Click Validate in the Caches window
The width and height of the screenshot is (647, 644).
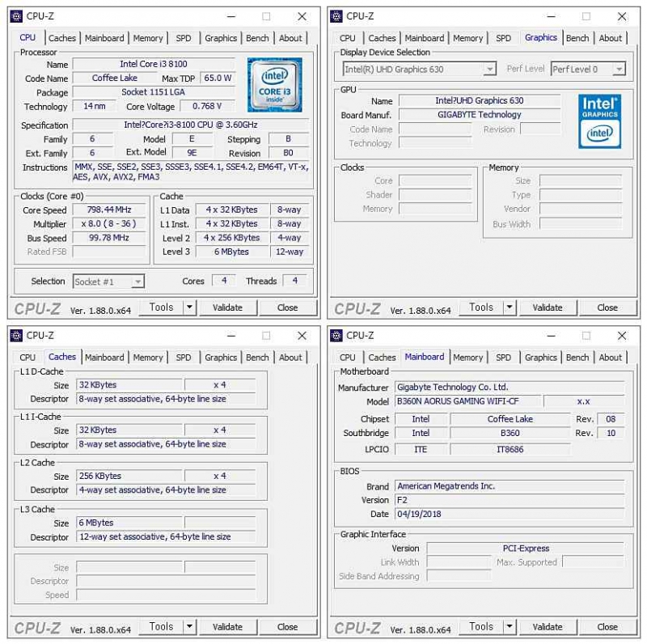pyautogui.click(x=228, y=627)
